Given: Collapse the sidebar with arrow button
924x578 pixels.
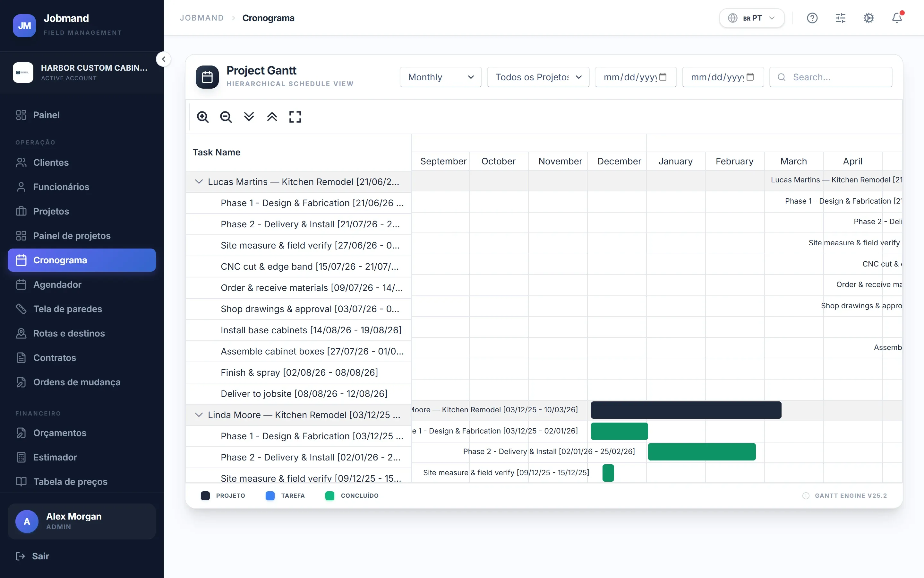Looking at the screenshot, I should (x=163, y=59).
